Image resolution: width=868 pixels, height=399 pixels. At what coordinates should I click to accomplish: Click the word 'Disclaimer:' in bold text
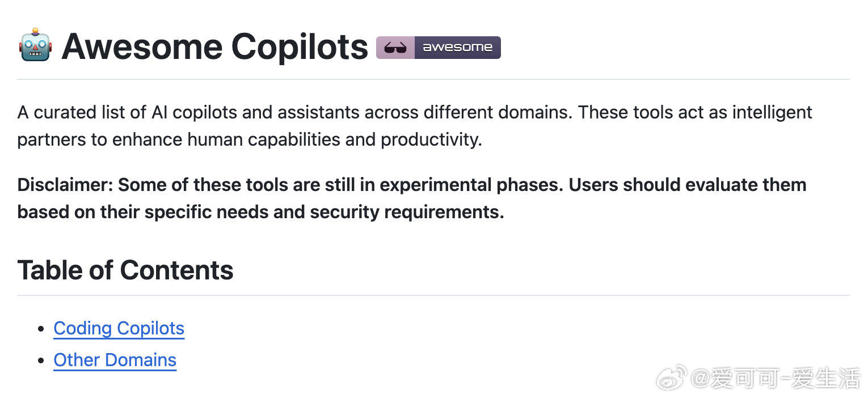tap(65, 185)
